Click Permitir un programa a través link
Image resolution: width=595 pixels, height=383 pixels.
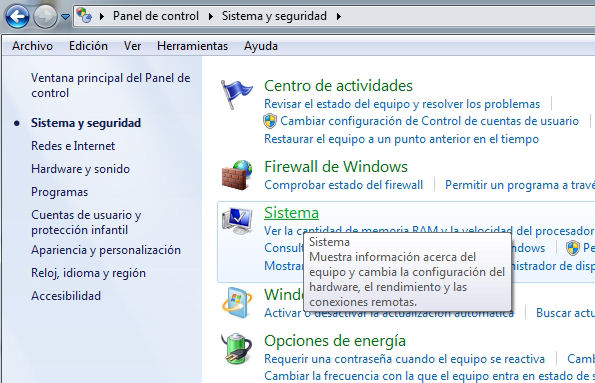point(520,185)
